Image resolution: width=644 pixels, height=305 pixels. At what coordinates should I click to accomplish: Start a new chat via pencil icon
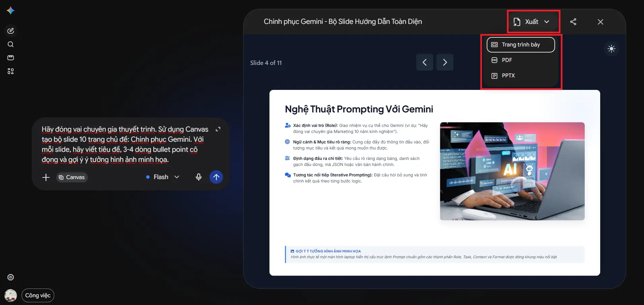[x=10, y=31]
